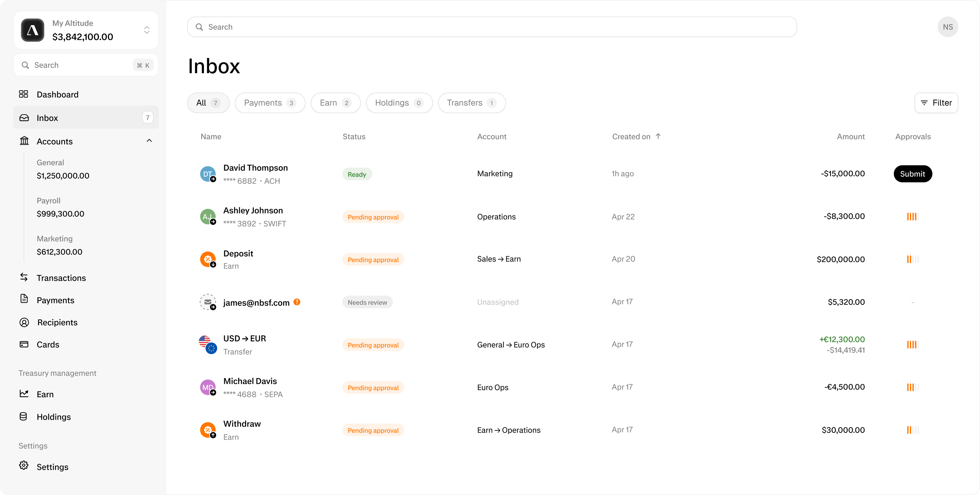980x495 pixels.
Task: Open the Michael Davis row name
Action: (x=250, y=381)
